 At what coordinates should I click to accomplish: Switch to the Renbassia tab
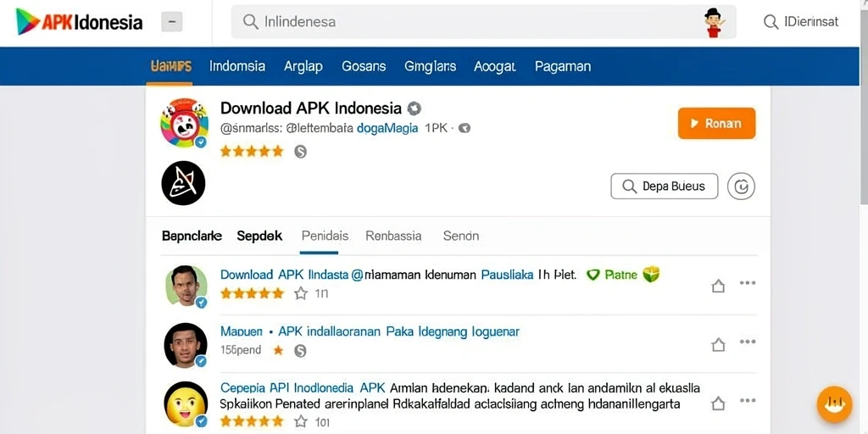[393, 236]
